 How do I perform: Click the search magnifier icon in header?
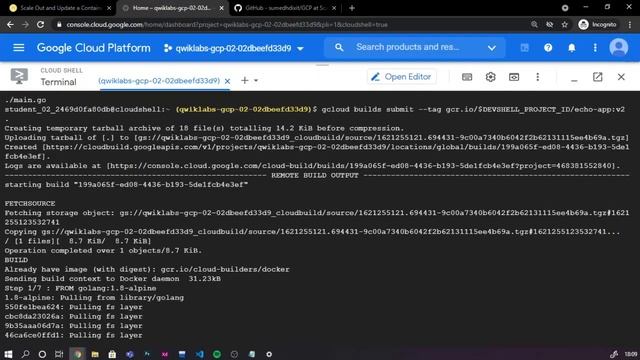tap(339, 47)
